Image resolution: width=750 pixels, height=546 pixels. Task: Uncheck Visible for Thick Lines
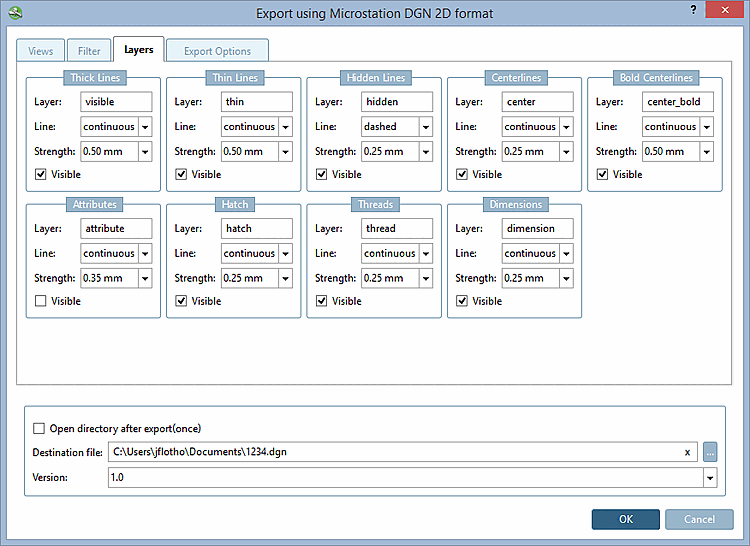41,174
